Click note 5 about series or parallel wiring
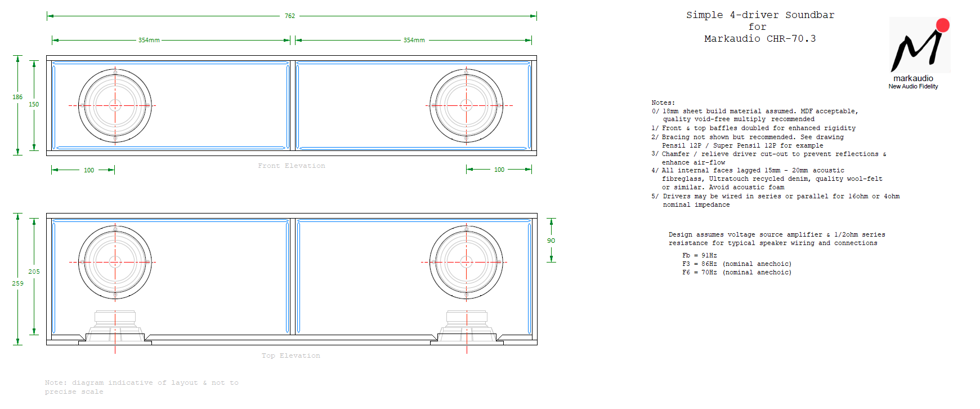Viewport: 980px width, 409px height. (x=776, y=200)
